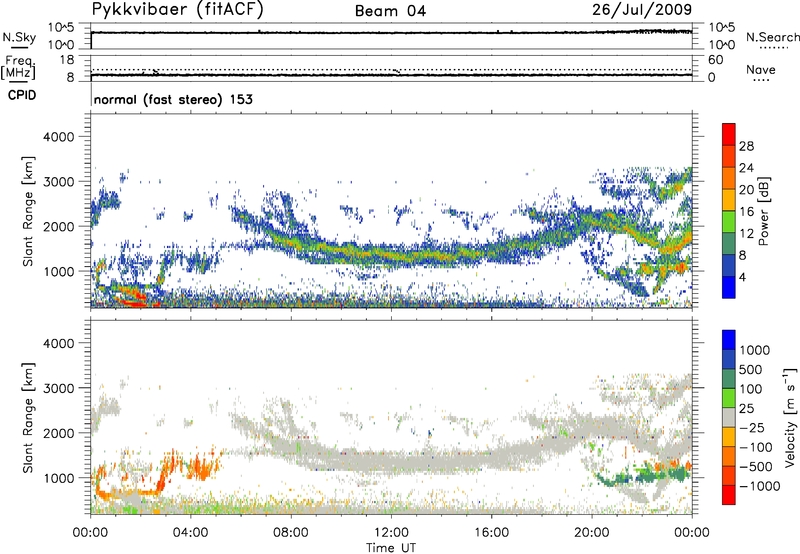This screenshot has width=800, height=554.
Task: Click the 'Nave' legend label
Action: 761,69
